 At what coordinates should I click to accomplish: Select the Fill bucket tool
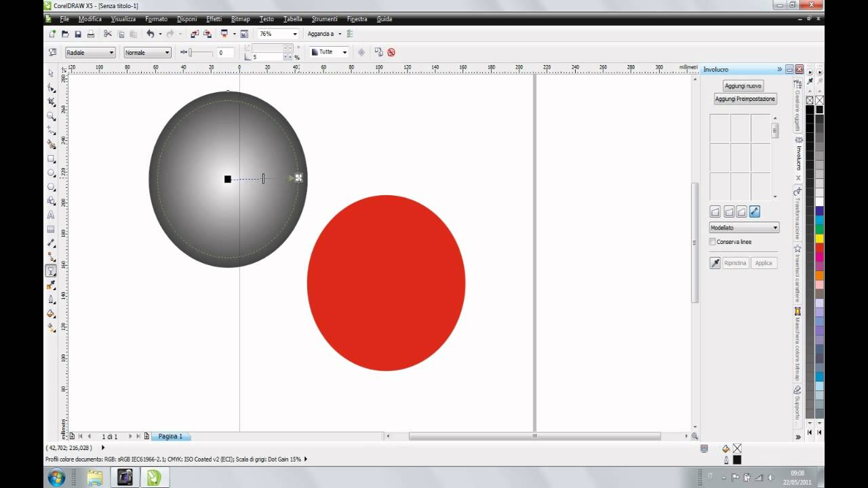[x=51, y=313]
